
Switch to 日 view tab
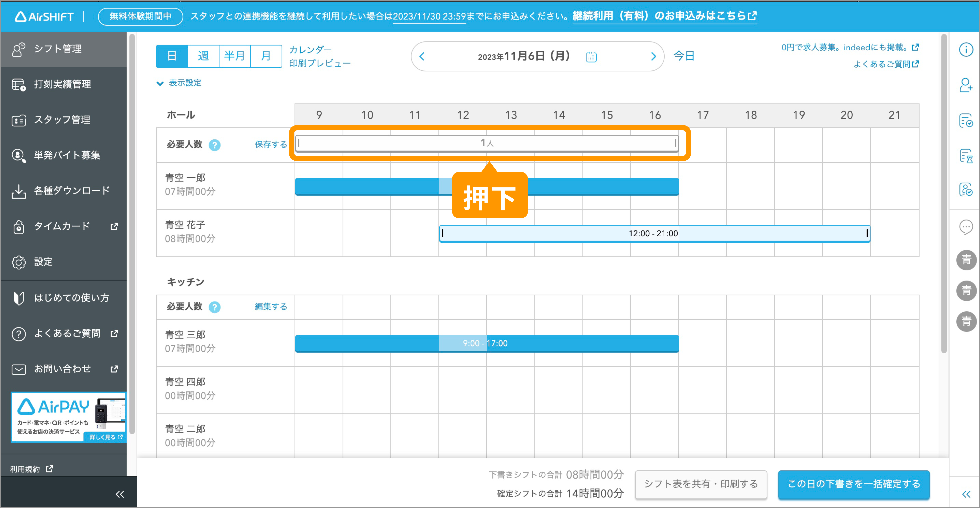click(x=172, y=56)
